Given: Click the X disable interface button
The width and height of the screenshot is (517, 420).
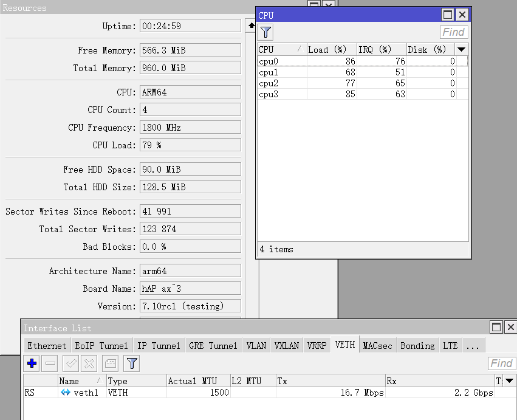Looking at the screenshot, I should (x=89, y=363).
